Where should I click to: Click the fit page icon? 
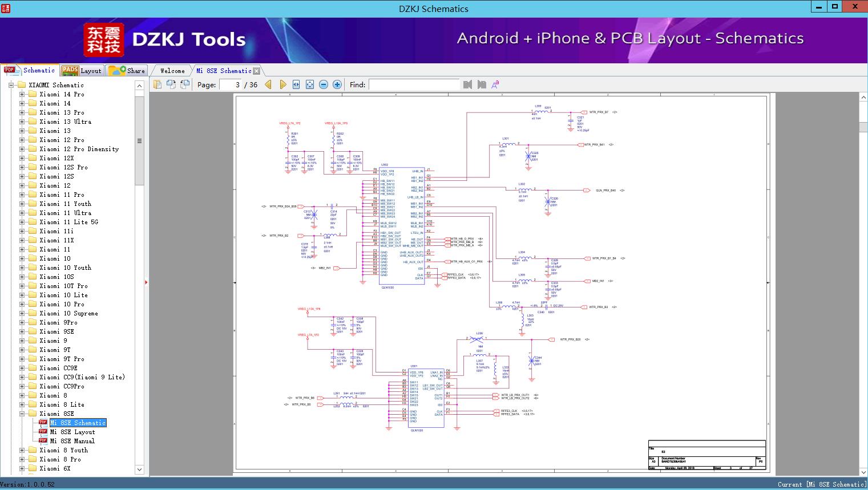[x=310, y=84]
